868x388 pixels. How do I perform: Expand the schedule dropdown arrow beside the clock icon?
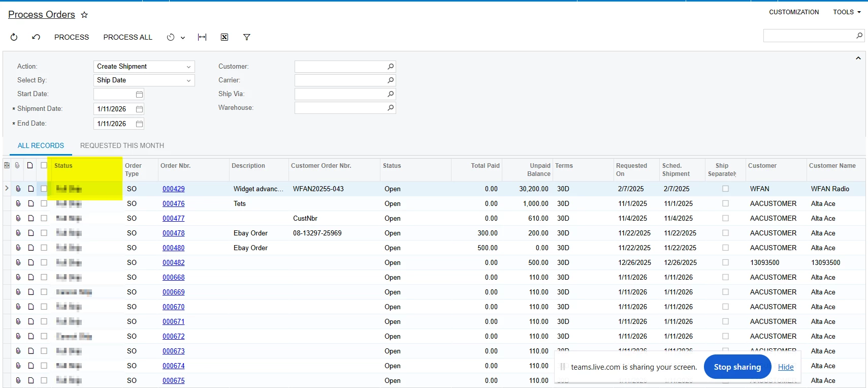pos(183,38)
